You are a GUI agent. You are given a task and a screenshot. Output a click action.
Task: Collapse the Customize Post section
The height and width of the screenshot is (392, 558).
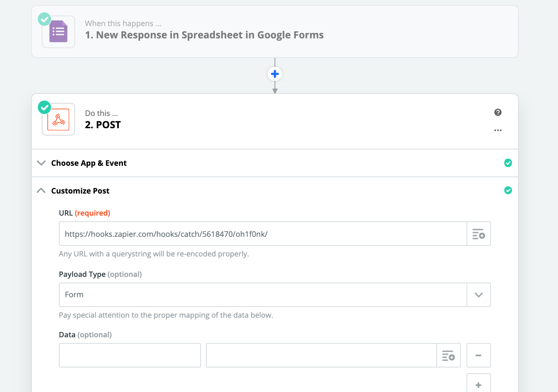[x=41, y=191]
